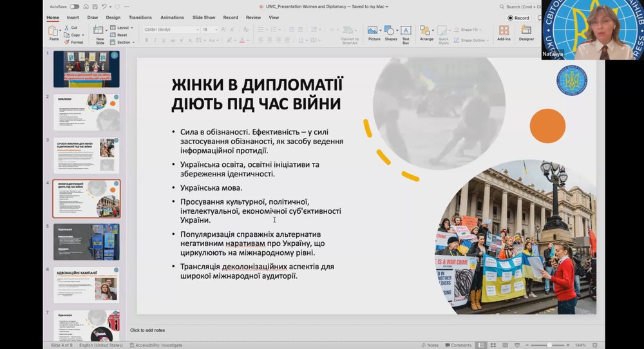Switch to the View tab
644x349 pixels.
[274, 17]
